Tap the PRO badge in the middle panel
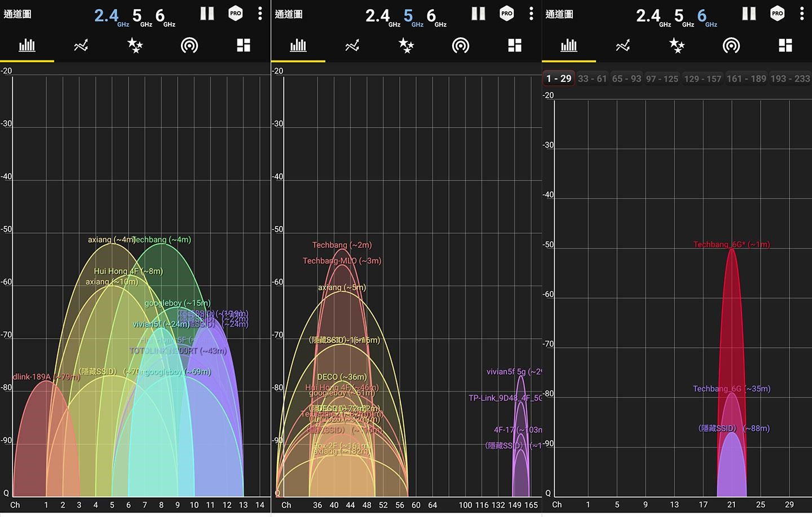This screenshot has width=812, height=517. coord(507,14)
